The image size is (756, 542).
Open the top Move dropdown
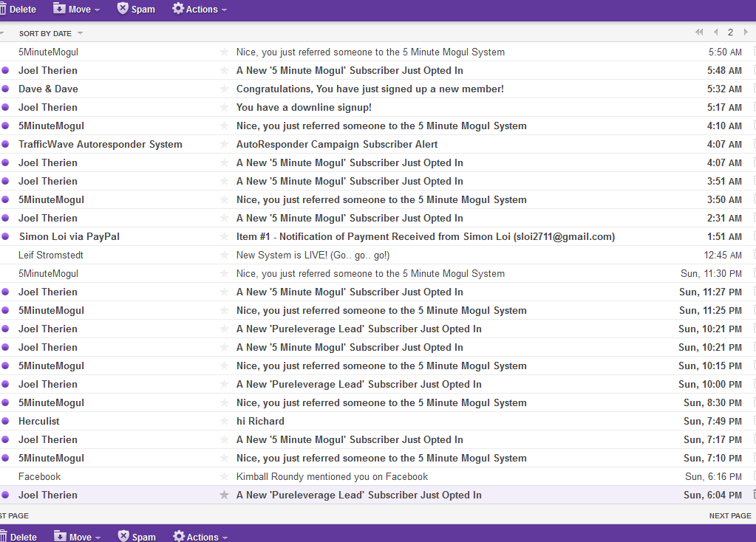pyautogui.click(x=76, y=9)
